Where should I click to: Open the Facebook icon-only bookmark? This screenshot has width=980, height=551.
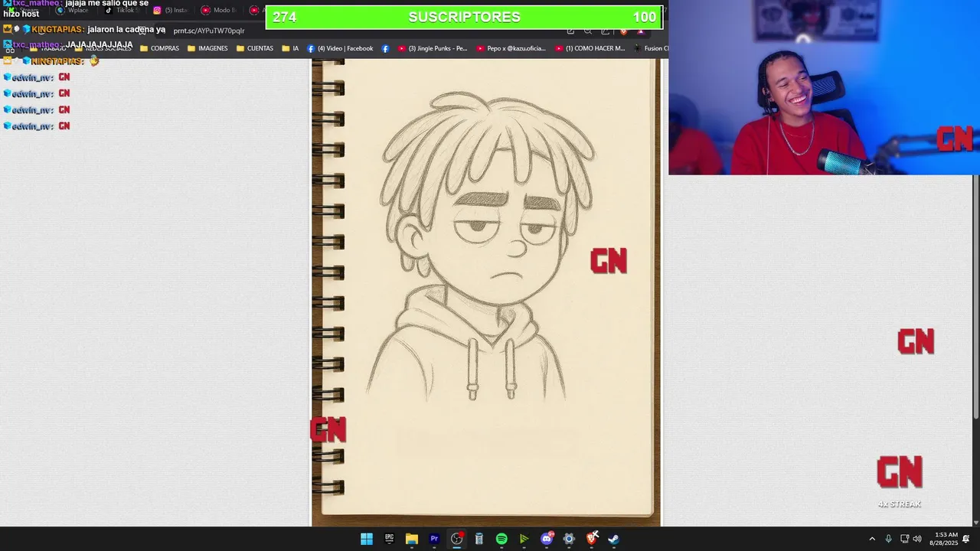[x=385, y=48]
